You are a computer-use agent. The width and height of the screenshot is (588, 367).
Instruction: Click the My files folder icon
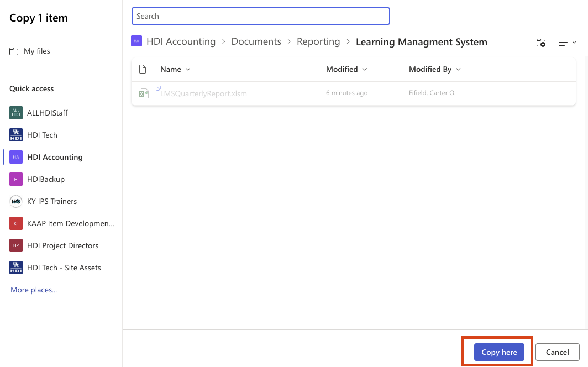(14, 51)
